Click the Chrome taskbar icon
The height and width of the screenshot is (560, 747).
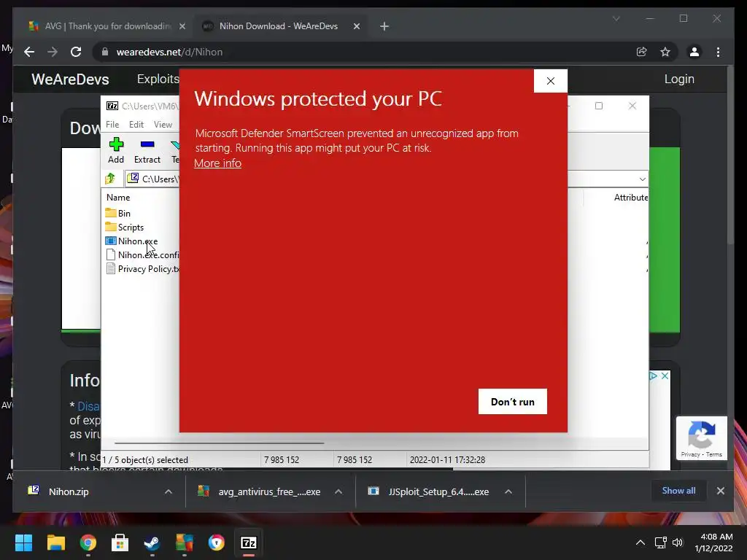pos(88,542)
